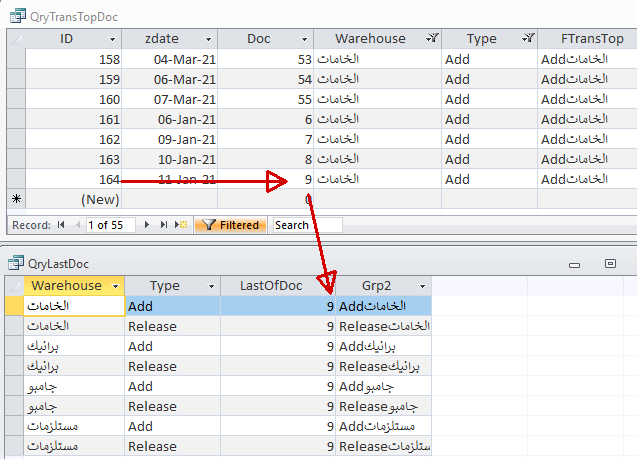Click the Warehouse column filter icon

point(432,38)
